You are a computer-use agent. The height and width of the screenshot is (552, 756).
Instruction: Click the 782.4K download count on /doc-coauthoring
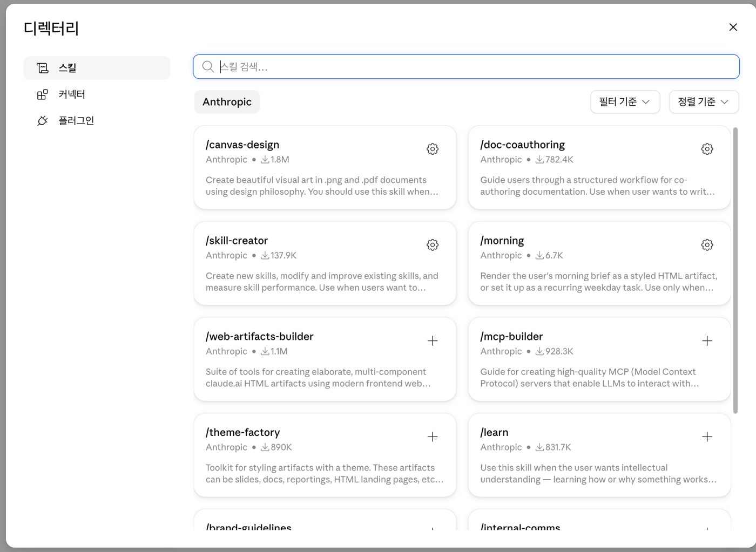coord(554,160)
